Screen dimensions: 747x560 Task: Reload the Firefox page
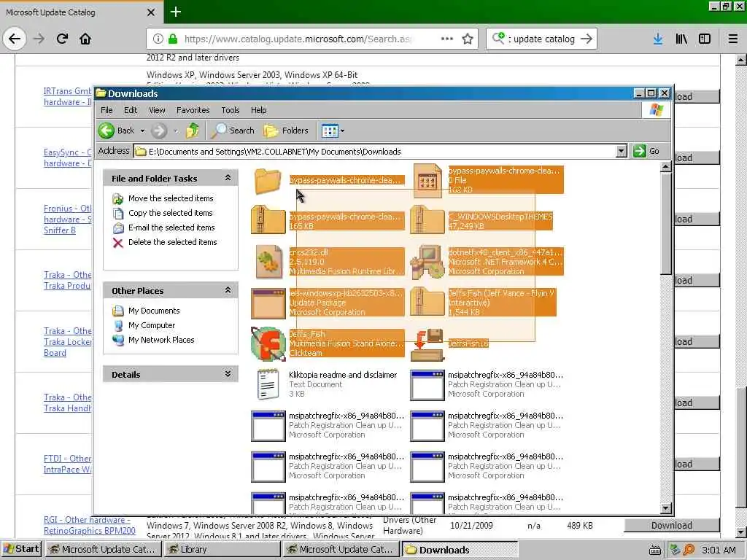[x=62, y=39]
